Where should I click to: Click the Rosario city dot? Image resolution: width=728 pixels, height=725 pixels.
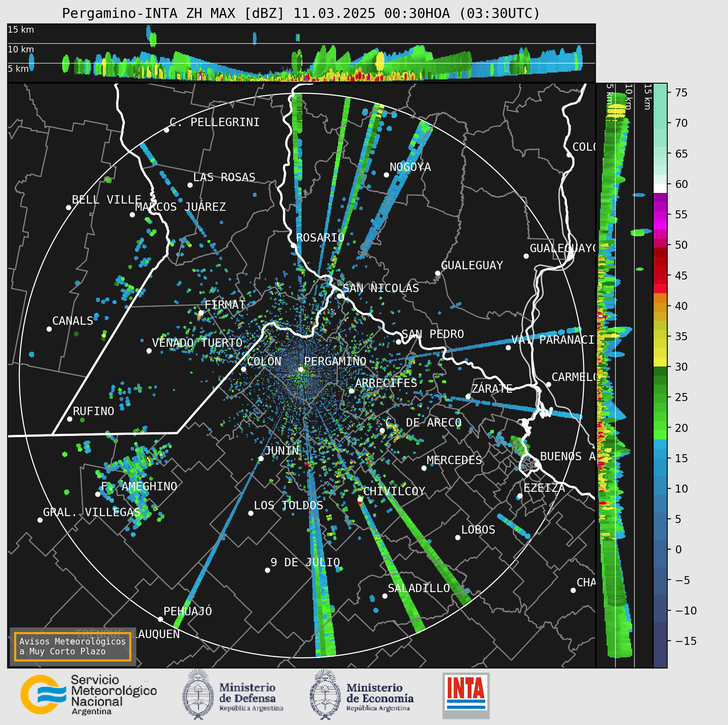click(x=293, y=246)
